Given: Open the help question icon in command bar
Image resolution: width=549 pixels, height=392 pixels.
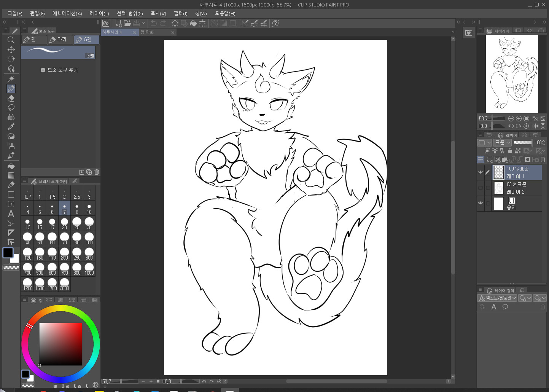Looking at the screenshot, I should pos(276,23).
